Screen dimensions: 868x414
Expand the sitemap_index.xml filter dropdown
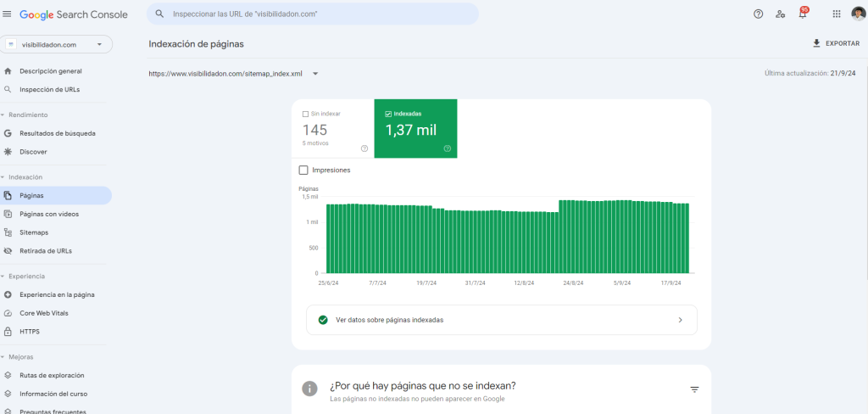[315, 74]
